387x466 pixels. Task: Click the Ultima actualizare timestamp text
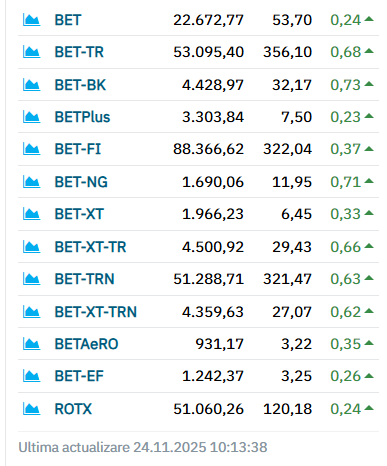click(143, 447)
